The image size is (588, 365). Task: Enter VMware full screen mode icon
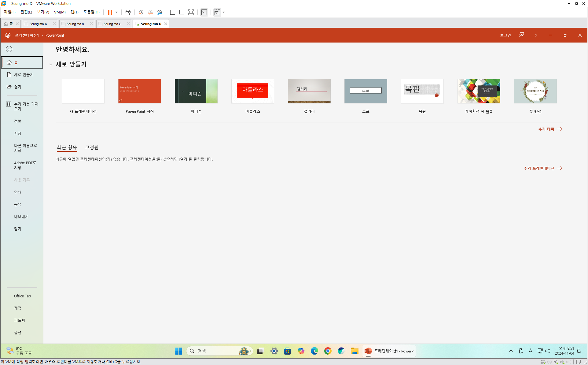(191, 12)
